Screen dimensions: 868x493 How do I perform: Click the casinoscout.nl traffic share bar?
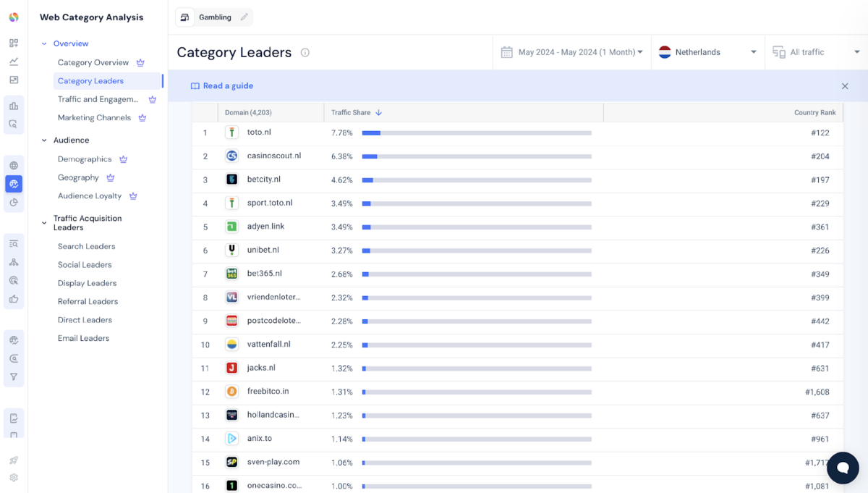(477, 156)
